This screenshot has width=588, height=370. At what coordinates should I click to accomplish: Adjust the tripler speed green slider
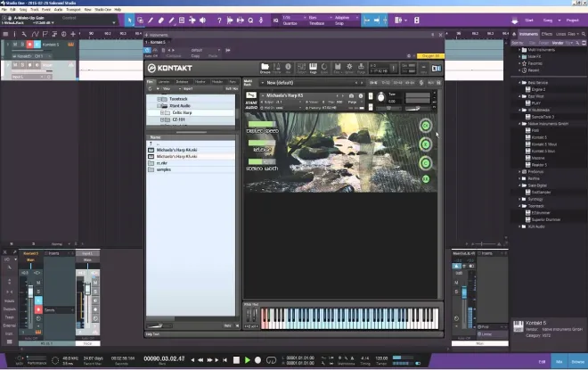[x=261, y=124]
